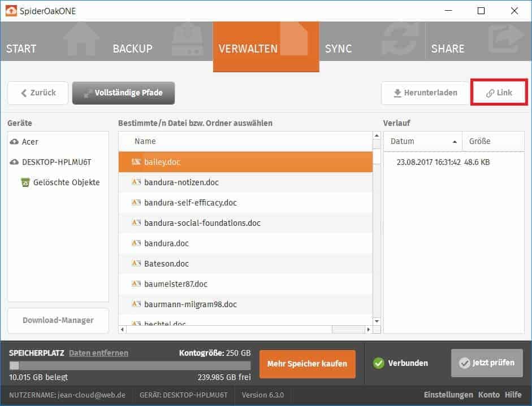Open the Download-Manager
532x406 pixels.
[x=58, y=320]
